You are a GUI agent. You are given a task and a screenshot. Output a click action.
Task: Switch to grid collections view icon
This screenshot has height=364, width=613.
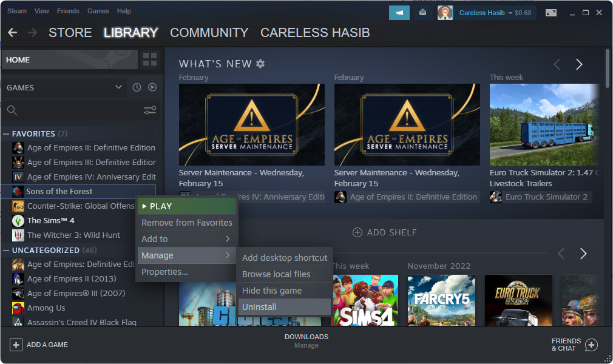(150, 59)
